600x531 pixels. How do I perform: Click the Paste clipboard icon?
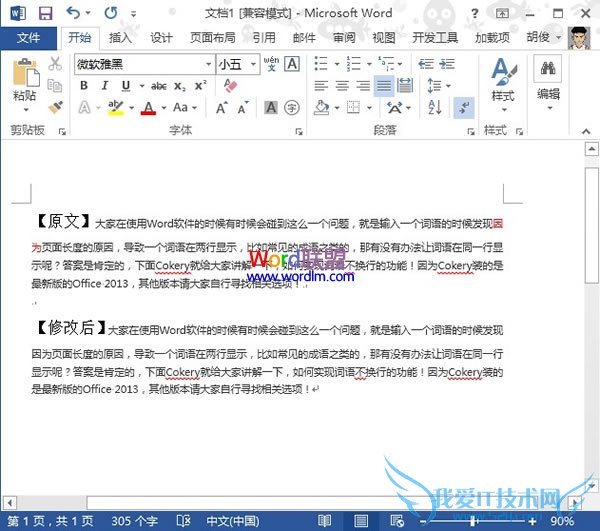(x=26, y=73)
